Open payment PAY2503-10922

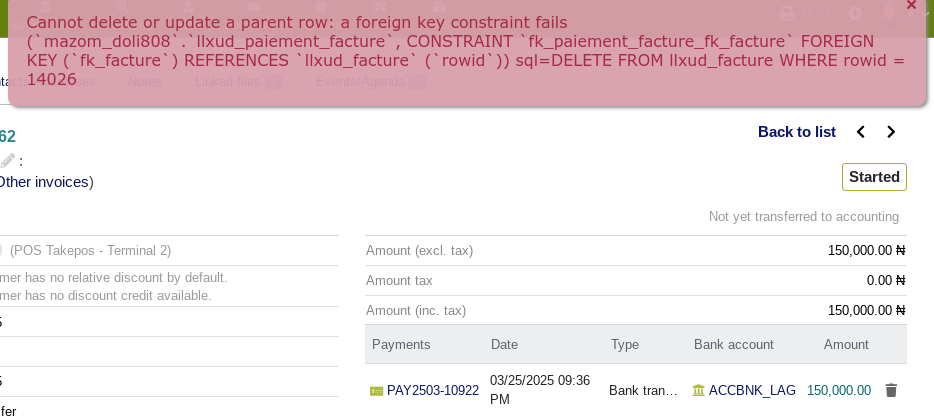click(x=433, y=390)
